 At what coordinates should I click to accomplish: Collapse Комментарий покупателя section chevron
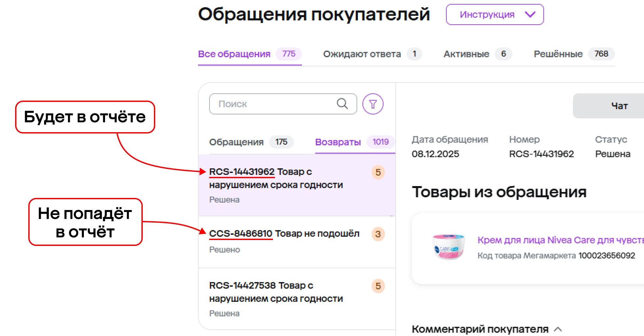tap(558, 329)
